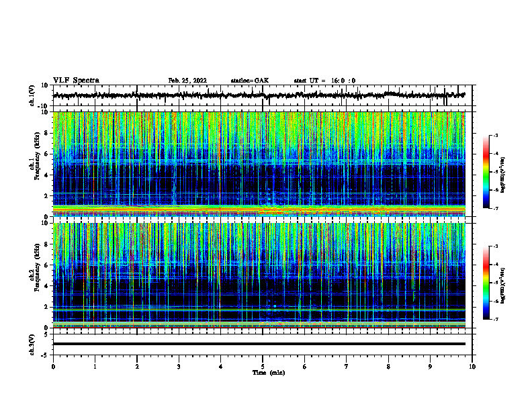532x411 pixels.
Task: Click the "-7" tick on ch.2 color bar
Action: (496, 319)
